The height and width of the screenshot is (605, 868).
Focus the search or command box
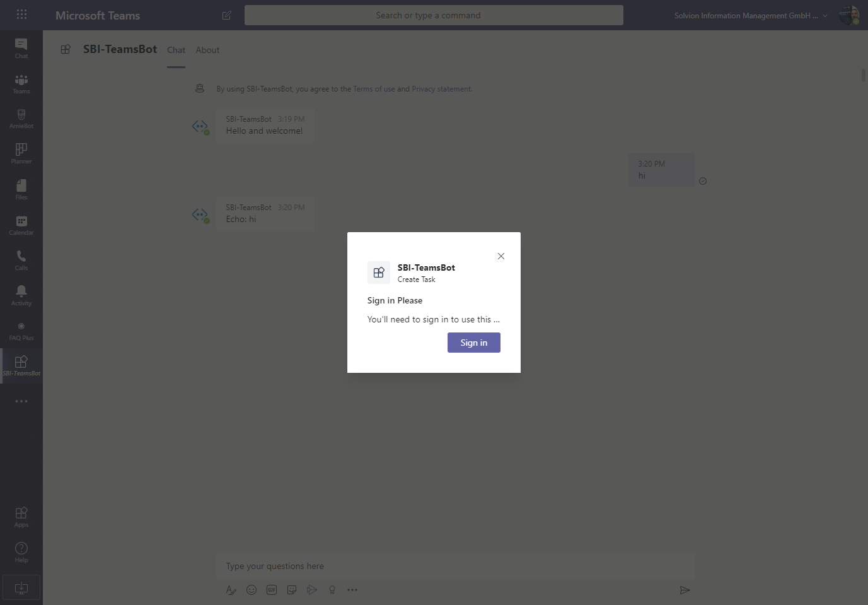[434, 15]
